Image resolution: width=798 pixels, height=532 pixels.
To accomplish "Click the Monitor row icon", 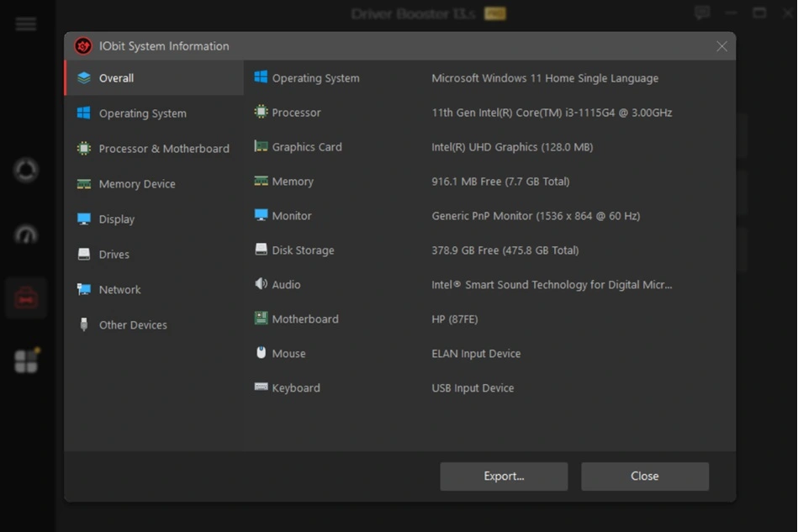I will point(261,215).
